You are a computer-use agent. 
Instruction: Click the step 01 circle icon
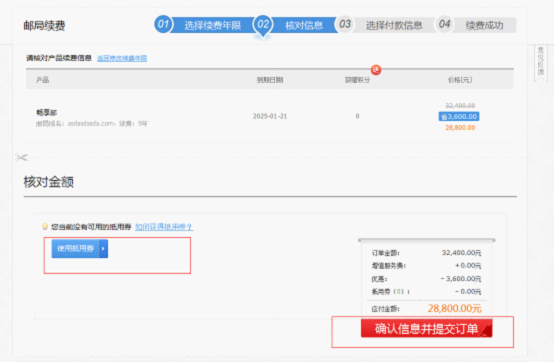point(163,24)
